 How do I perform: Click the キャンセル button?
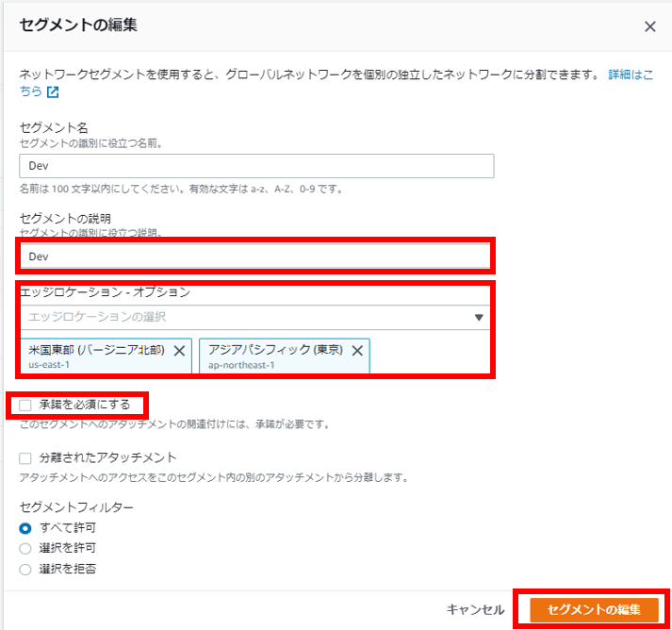tap(475, 609)
